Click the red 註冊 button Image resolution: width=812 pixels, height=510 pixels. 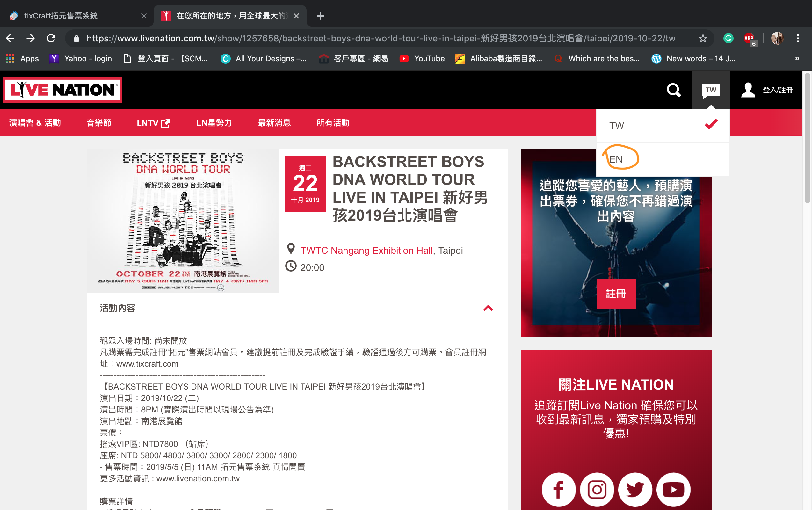point(616,294)
